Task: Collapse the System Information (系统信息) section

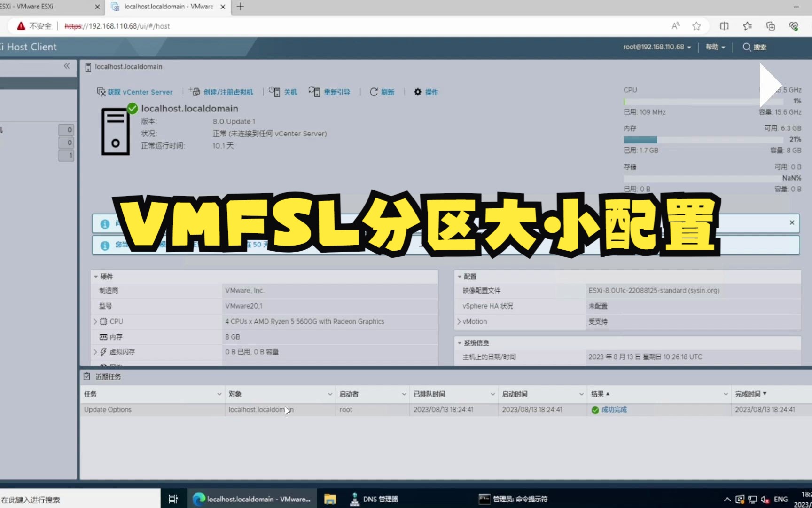Action: click(460, 343)
